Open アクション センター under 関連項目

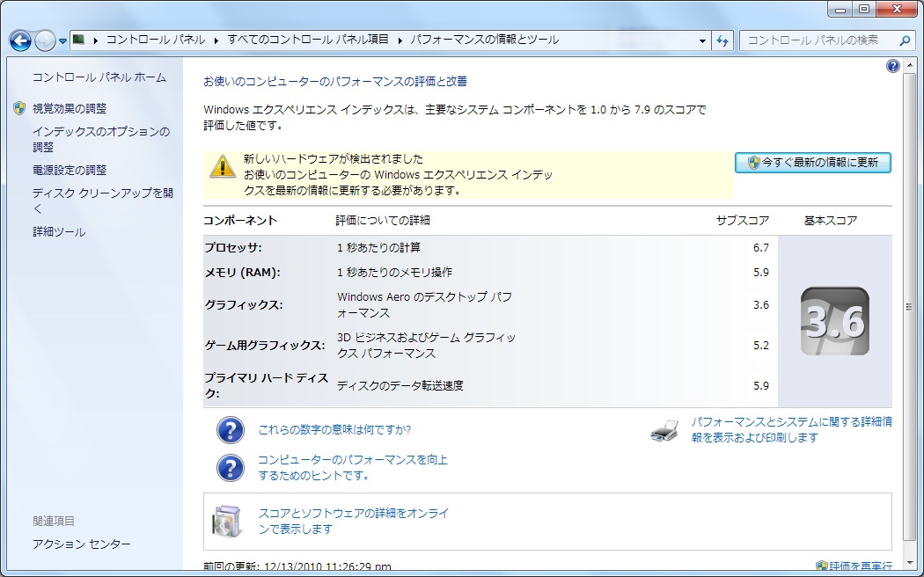(81, 544)
